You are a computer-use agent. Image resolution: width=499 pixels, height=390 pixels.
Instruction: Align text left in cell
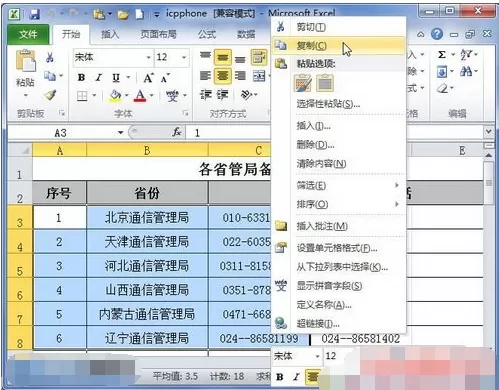(x=205, y=76)
